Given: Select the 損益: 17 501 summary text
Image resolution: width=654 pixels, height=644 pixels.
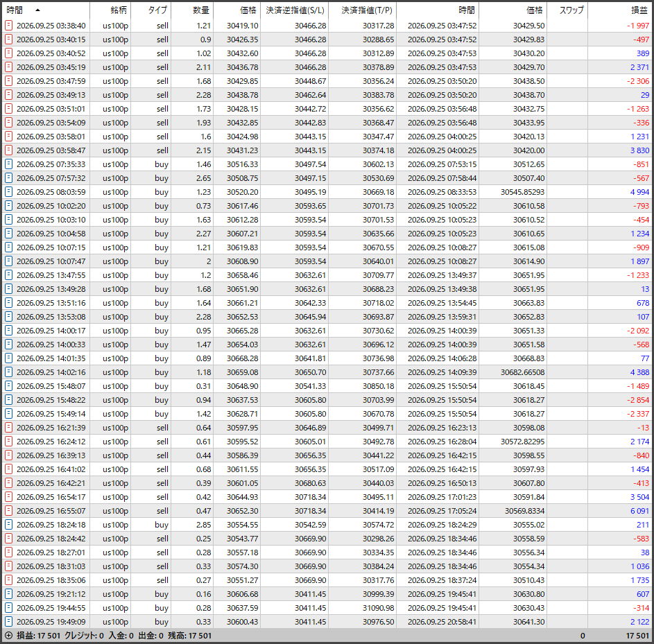Looking at the screenshot, I should coord(39,636).
